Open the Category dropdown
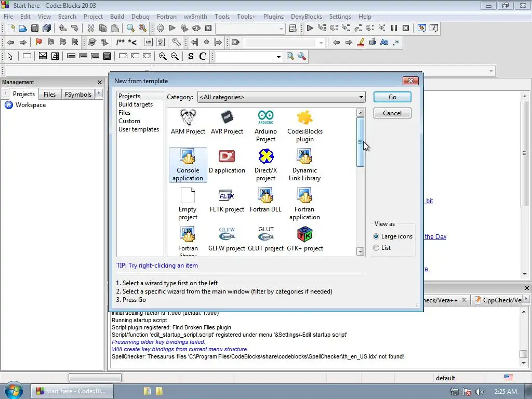532x399 pixels. click(281, 97)
